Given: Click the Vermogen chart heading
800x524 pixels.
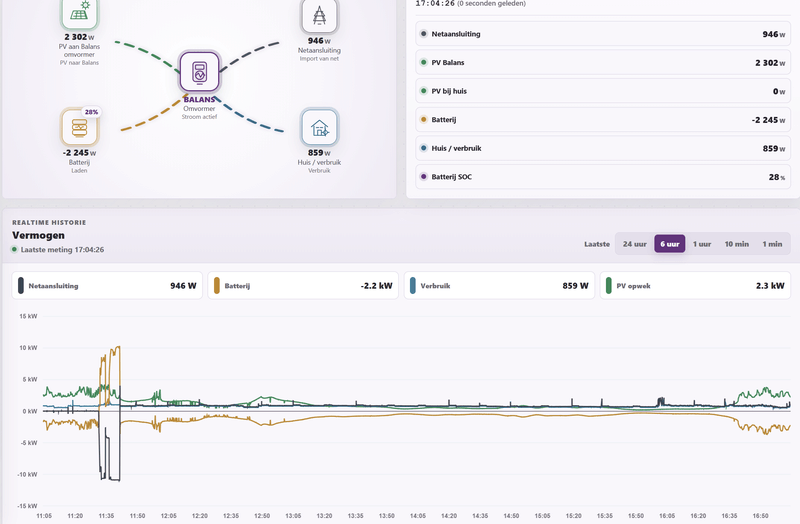Looking at the screenshot, I should tap(38, 235).
